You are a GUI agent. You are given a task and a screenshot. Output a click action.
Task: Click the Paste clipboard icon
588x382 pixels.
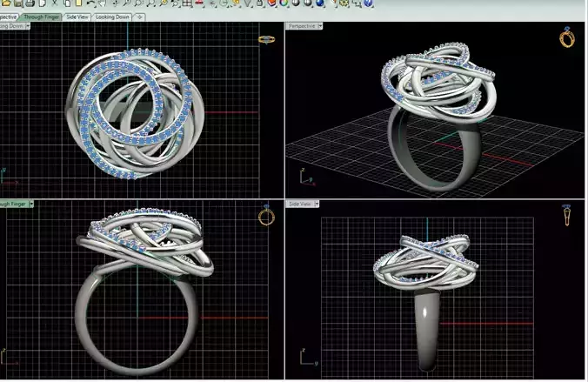pos(79,3)
